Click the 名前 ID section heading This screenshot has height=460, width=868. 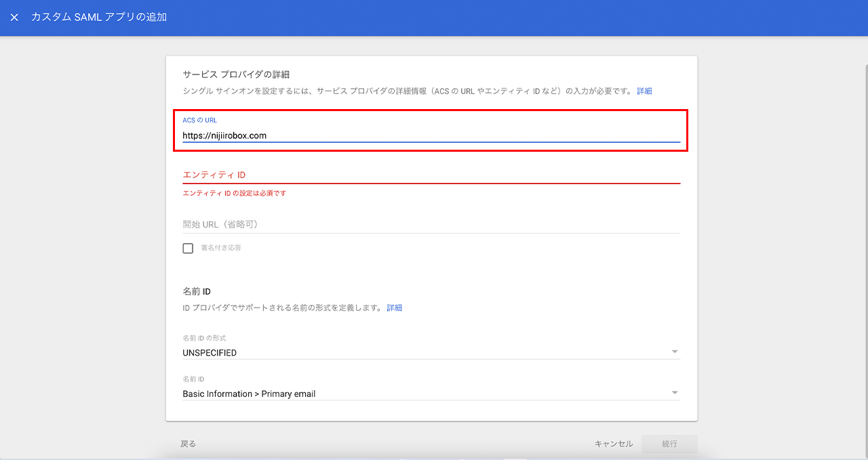(x=197, y=291)
